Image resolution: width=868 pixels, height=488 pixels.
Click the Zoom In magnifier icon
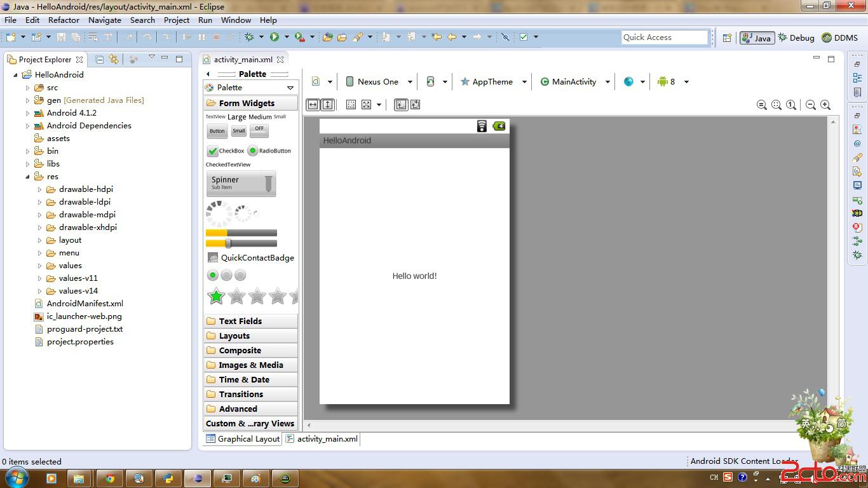825,105
